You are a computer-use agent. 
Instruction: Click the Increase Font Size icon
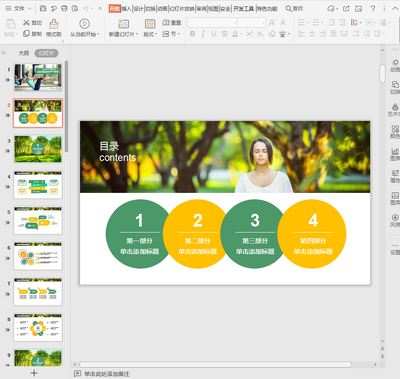click(272, 23)
